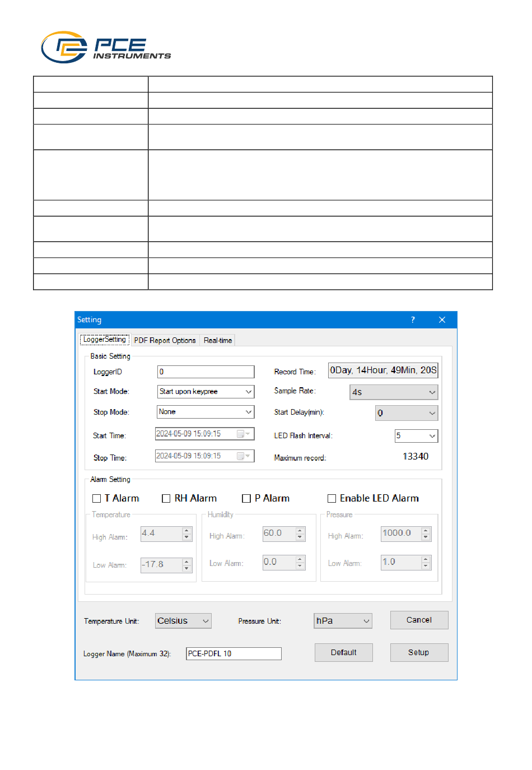Click the Setup button

[419, 652]
